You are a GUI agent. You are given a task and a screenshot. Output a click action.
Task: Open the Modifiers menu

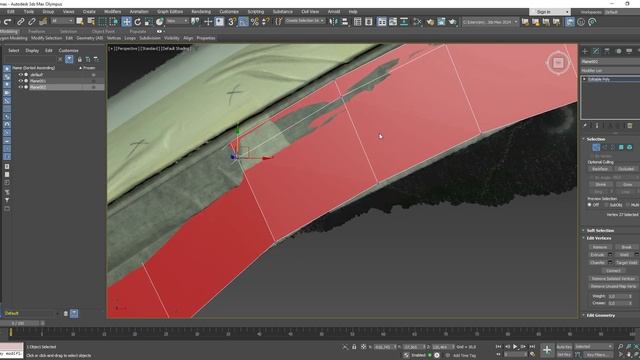[x=112, y=12]
